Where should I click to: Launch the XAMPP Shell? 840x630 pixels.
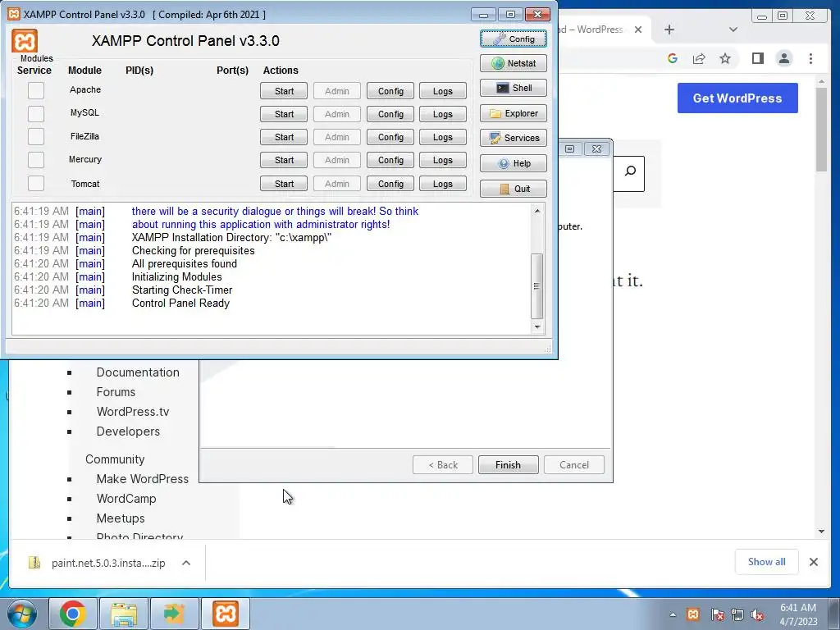(x=514, y=88)
